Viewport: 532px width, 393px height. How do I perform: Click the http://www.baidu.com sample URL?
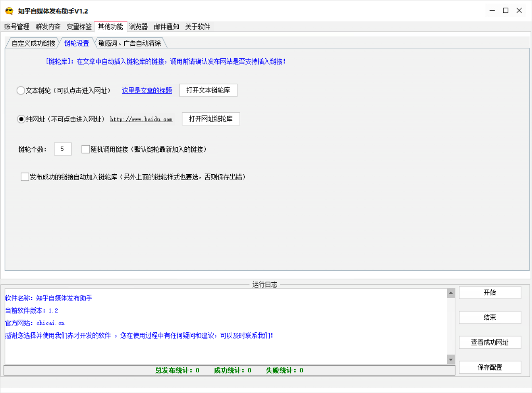[141, 119]
